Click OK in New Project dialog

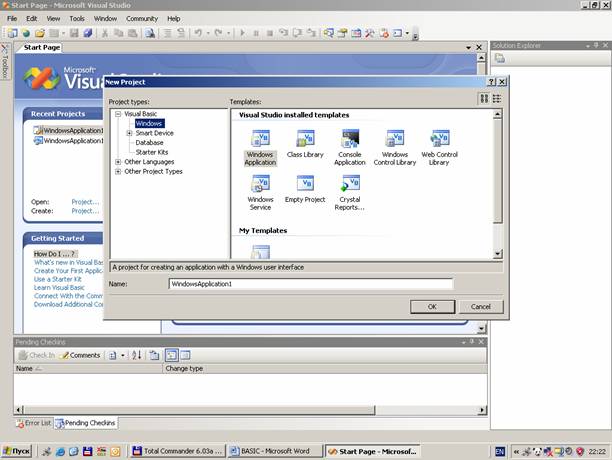432,307
